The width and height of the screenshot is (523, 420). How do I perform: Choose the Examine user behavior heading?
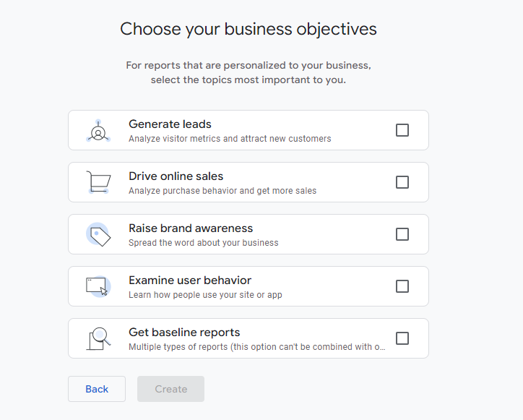point(190,280)
